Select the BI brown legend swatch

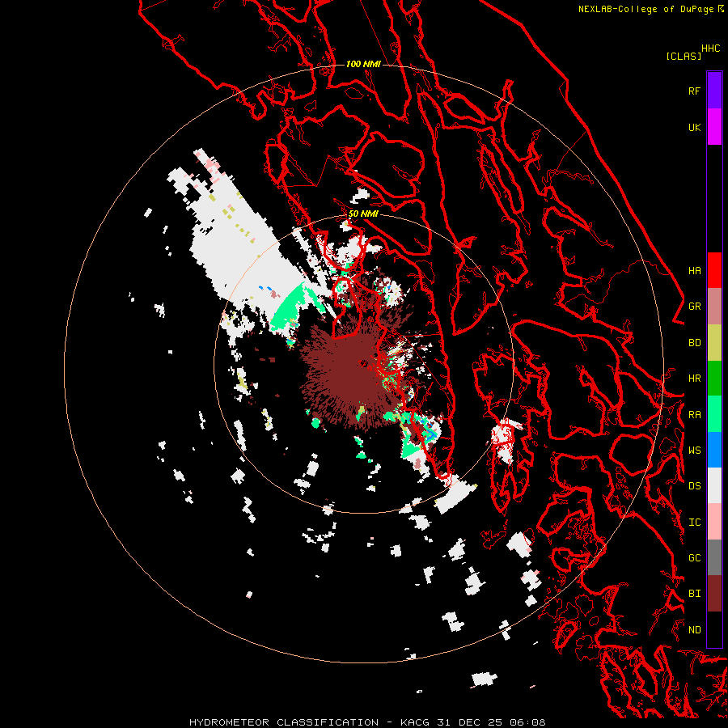click(x=714, y=594)
